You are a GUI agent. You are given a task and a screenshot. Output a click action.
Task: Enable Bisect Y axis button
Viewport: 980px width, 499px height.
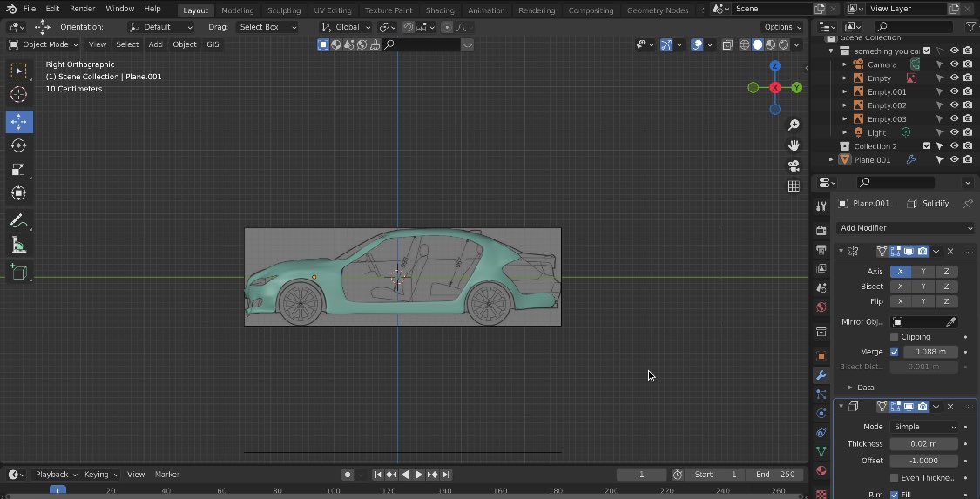[923, 286]
